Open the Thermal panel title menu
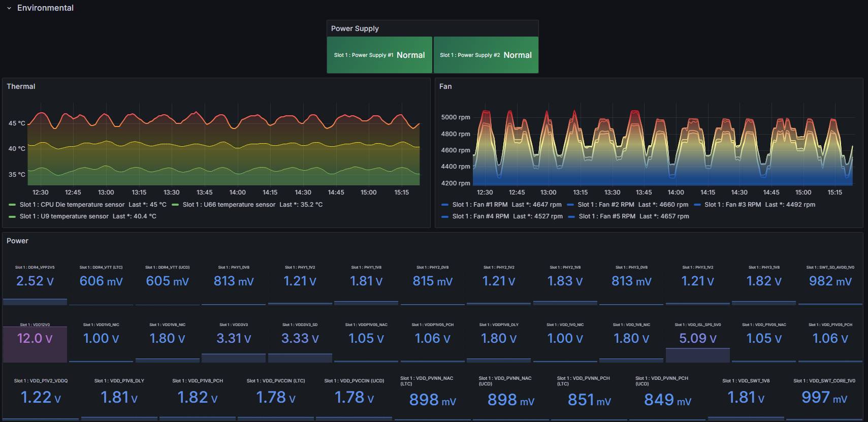868x422 pixels. pyautogui.click(x=21, y=86)
